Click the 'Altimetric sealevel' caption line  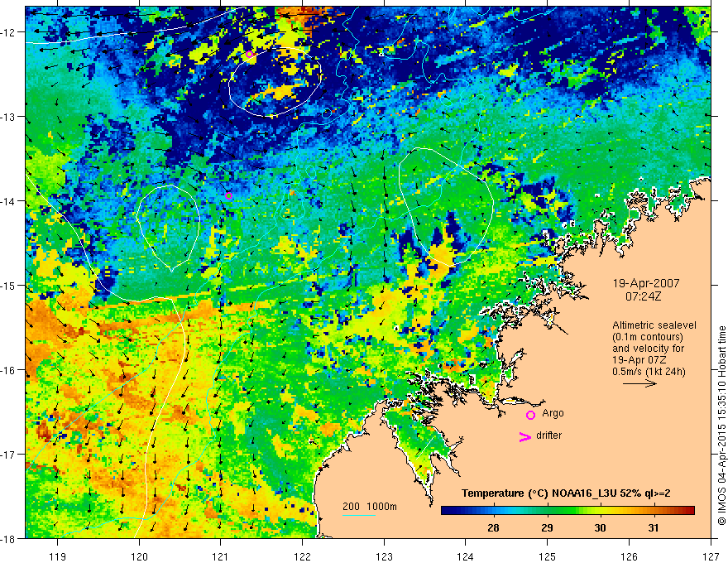tap(654, 325)
